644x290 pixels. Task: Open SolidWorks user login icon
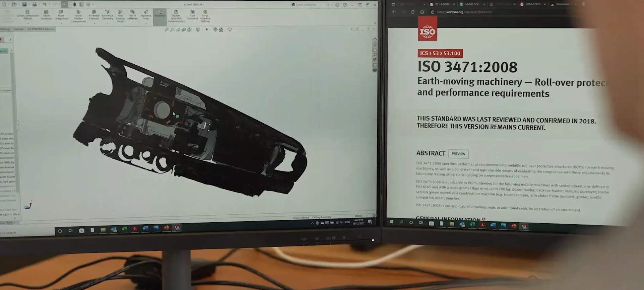click(337, 5)
